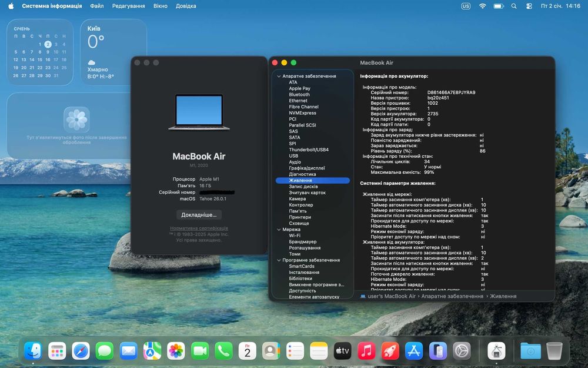Select Bluetooth in the hardware sidebar
Image resolution: width=588 pixels, height=368 pixels.
[x=299, y=95]
